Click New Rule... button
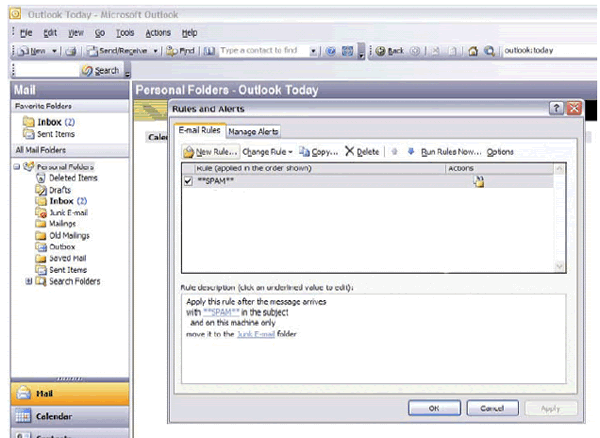600x438 pixels. point(211,152)
